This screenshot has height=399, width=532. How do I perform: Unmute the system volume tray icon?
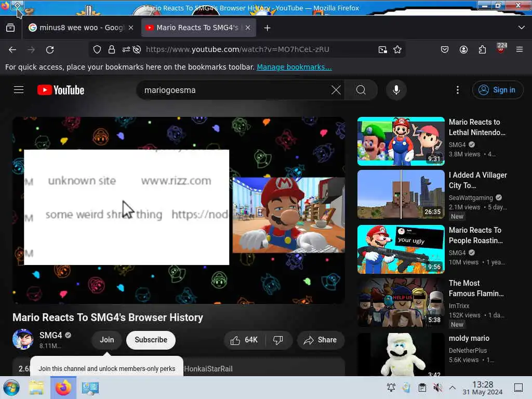(437, 388)
